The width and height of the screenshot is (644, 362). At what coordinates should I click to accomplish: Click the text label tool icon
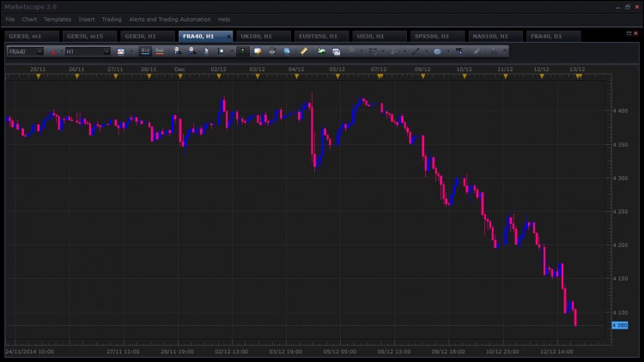point(459,51)
